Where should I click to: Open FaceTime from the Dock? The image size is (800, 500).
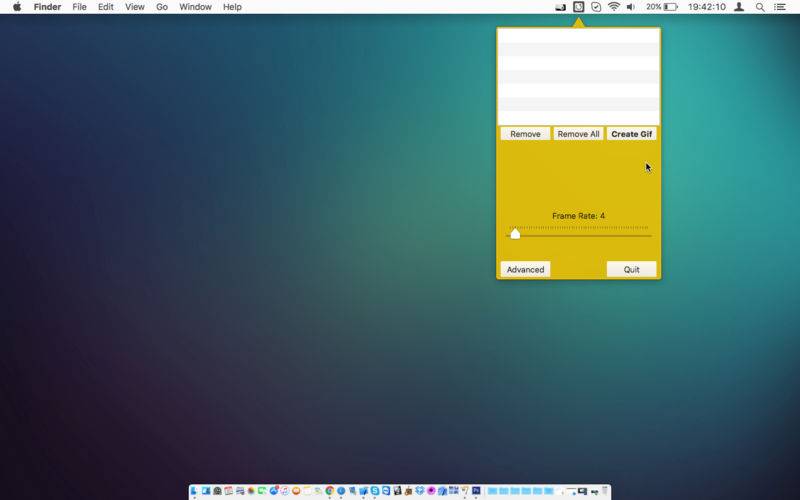[262, 491]
